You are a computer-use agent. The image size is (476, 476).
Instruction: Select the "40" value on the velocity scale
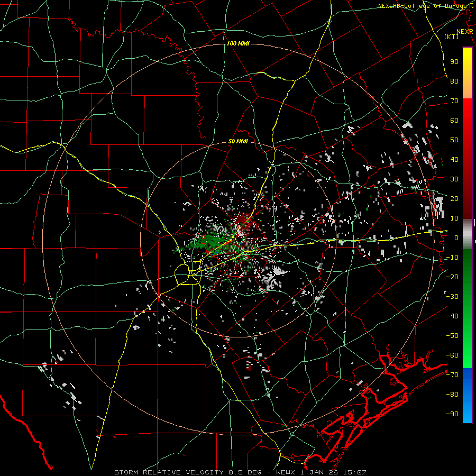tap(454, 159)
